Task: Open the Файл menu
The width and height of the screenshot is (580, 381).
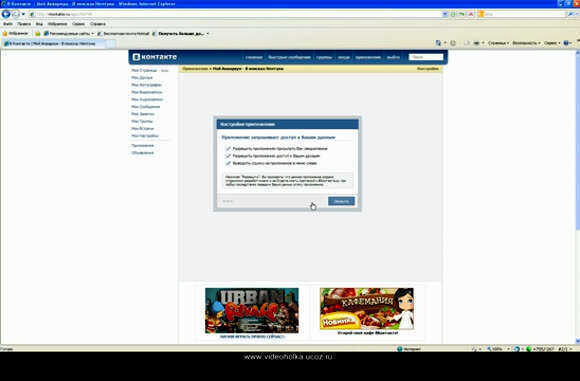Action: (8, 24)
